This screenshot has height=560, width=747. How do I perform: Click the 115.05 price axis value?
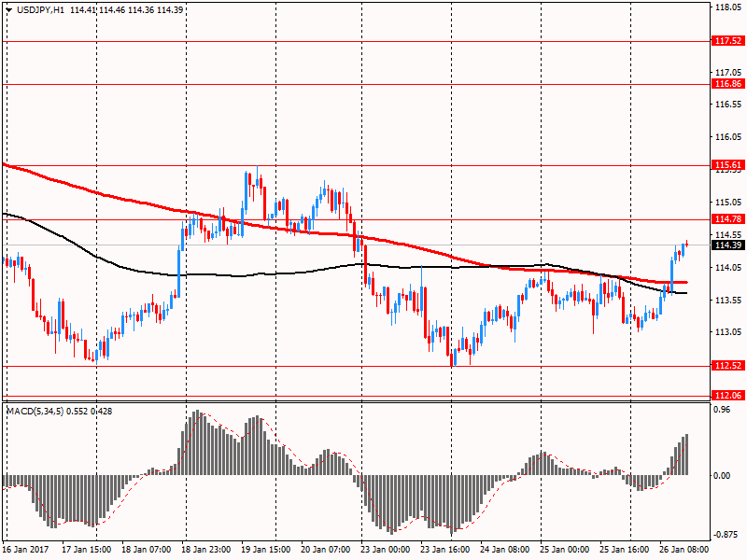[x=728, y=203]
